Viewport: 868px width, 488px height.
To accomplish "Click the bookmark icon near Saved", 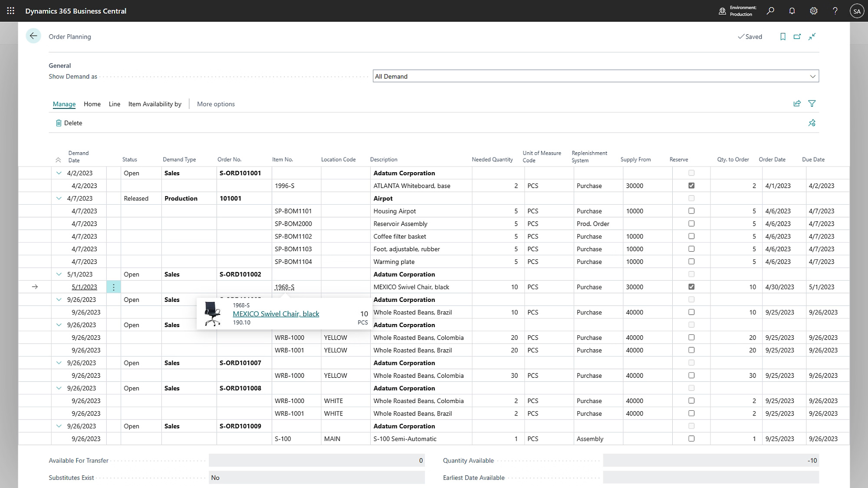I will click(783, 36).
